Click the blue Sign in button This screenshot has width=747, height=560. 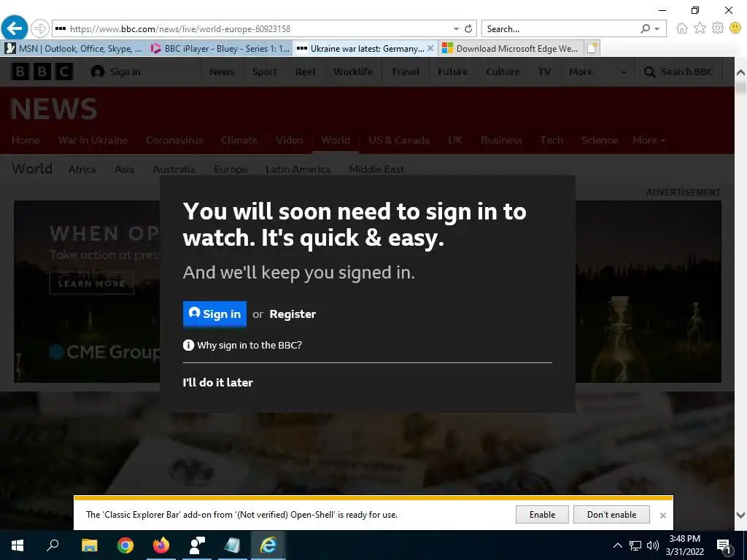[x=214, y=314]
